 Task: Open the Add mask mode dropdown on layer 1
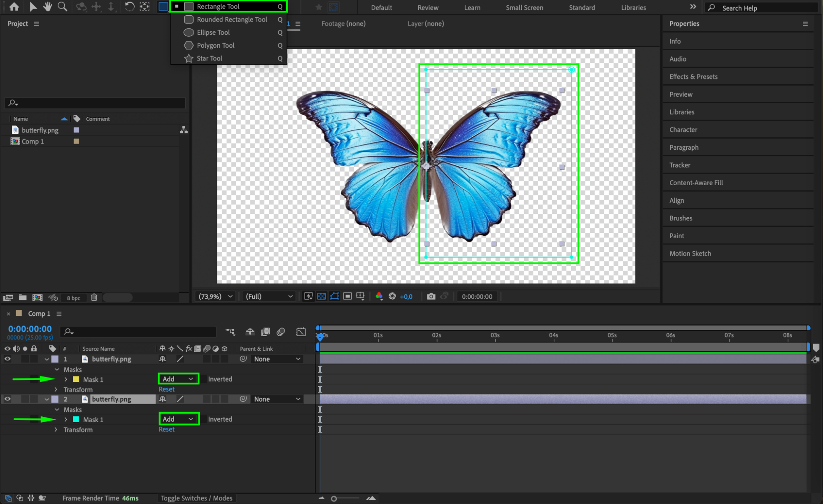pyautogui.click(x=178, y=379)
